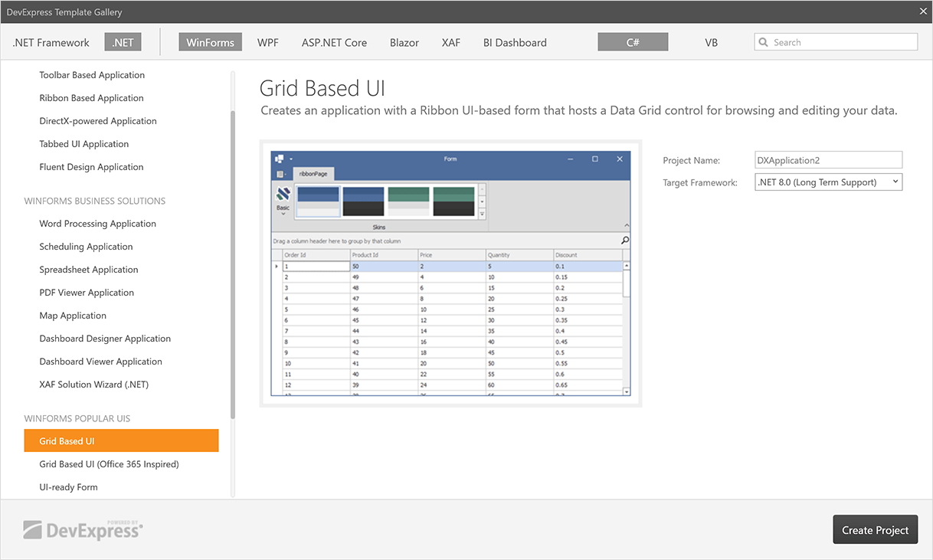Click the Grid Based UI preview thumbnail

click(x=451, y=273)
